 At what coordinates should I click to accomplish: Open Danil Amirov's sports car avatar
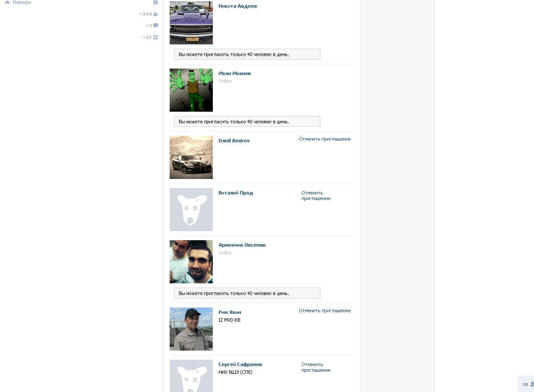[191, 157]
